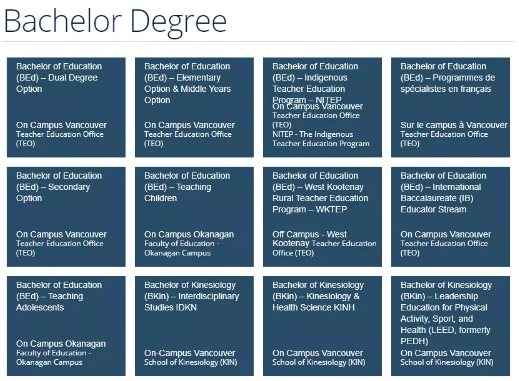
Task: Select BEd Teaching Children tile
Action: tap(194, 217)
